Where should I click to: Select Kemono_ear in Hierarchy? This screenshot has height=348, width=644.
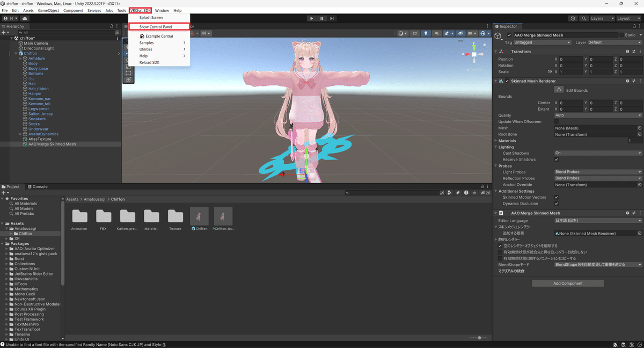[39, 99]
